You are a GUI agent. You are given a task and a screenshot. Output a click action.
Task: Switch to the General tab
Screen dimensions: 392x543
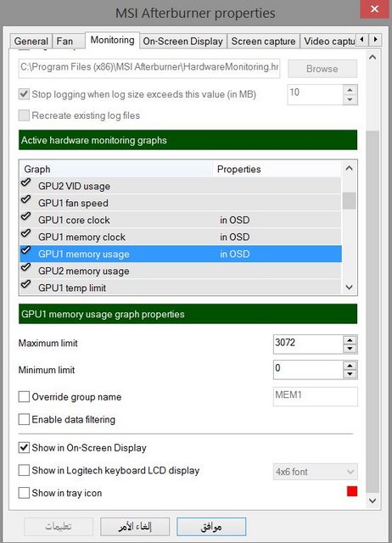31,42
